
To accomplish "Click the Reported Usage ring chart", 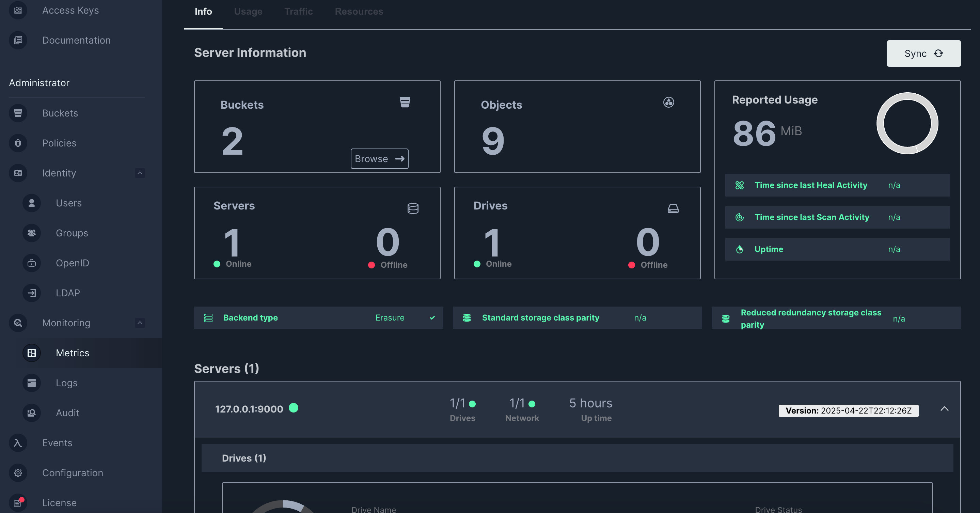I will [x=907, y=123].
